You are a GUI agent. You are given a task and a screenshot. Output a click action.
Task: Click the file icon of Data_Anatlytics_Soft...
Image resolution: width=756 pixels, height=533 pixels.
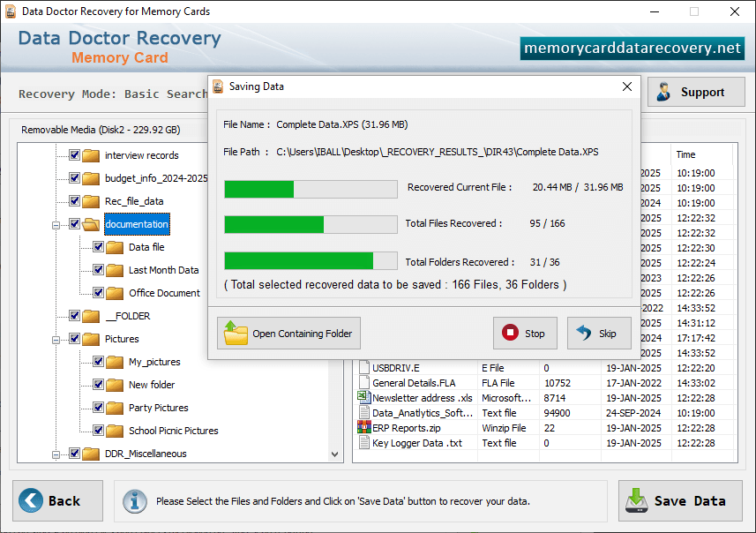click(x=364, y=412)
